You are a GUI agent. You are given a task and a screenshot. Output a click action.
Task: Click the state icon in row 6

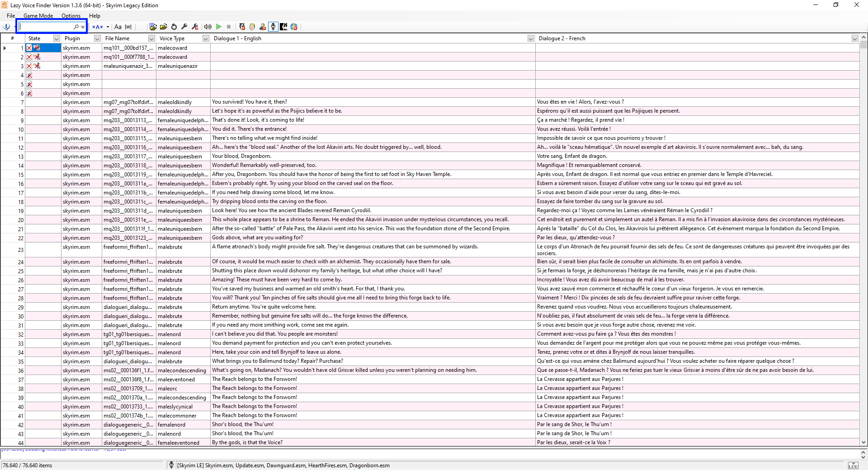[29, 93]
